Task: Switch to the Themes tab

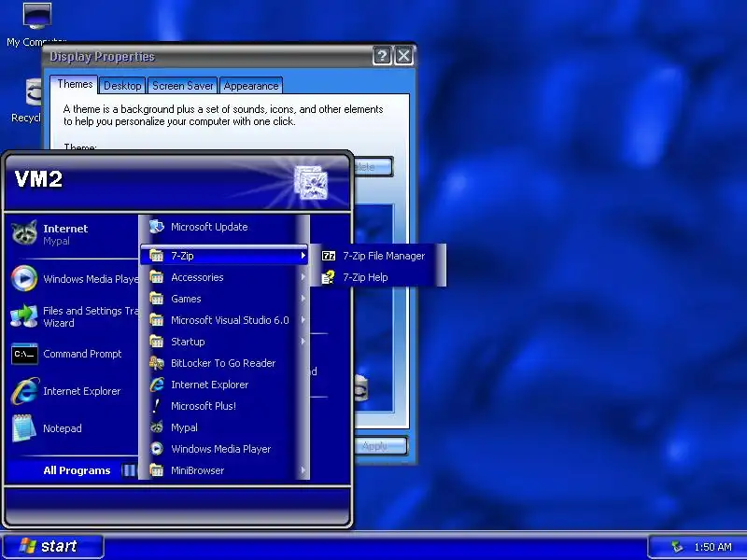Action: 75,84
